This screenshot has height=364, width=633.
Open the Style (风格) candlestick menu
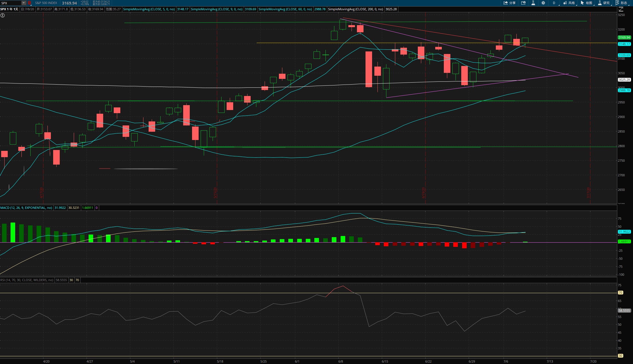coord(569,3)
